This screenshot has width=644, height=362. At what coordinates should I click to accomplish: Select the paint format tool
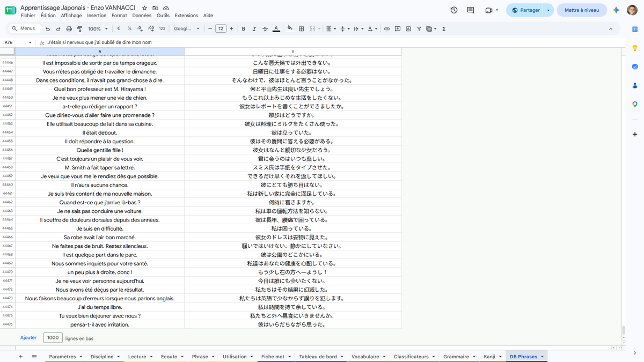click(79, 29)
